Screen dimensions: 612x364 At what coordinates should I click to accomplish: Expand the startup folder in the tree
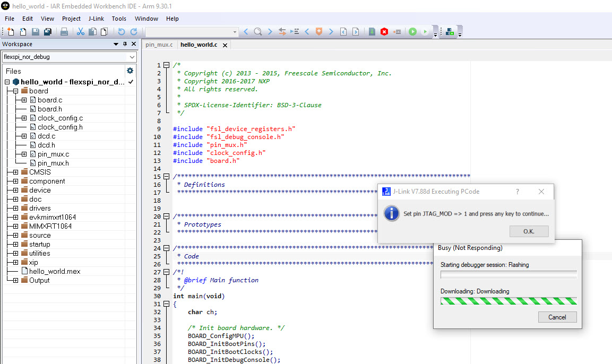15,244
